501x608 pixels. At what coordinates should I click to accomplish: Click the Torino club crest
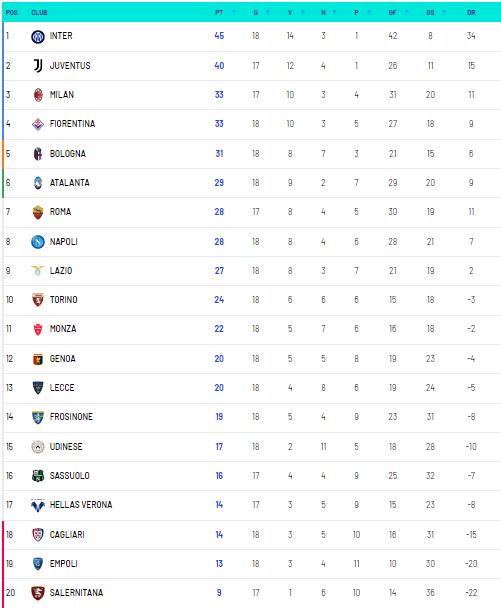pyautogui.click(x=38, y=300)
